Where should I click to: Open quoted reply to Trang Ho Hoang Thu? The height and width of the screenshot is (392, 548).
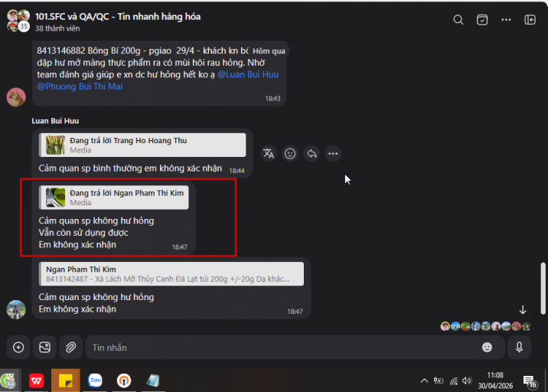click(142, 145)
